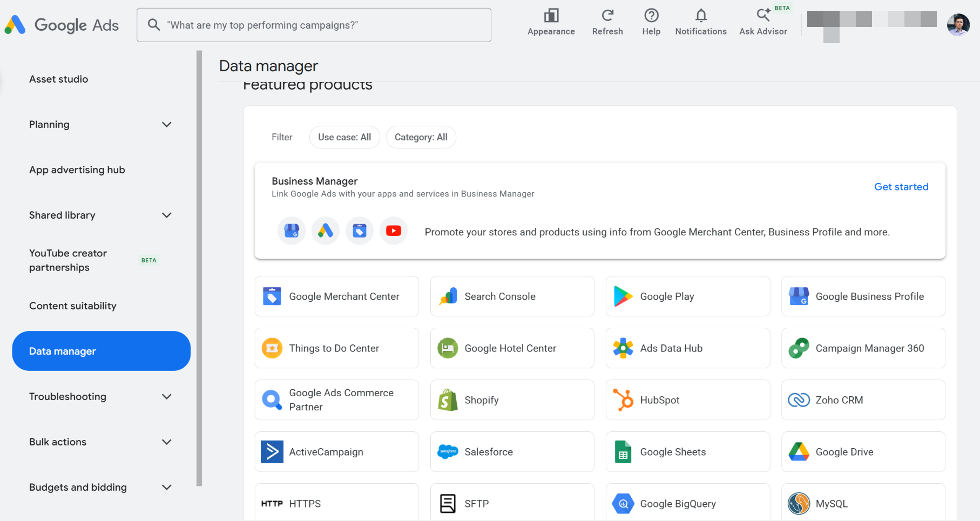Select Data manager in sidebar

(101, 351)
